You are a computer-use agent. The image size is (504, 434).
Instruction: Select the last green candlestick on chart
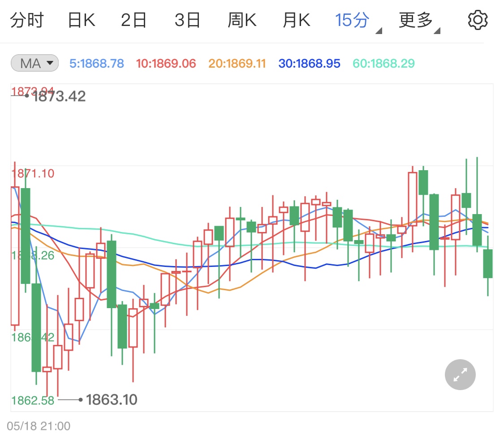click(487, 263)
